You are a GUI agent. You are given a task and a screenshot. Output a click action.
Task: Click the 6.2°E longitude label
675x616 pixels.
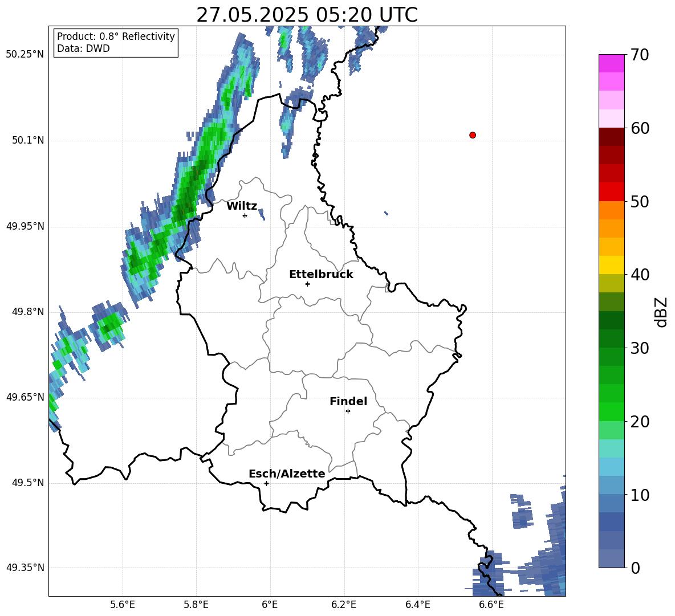[344, 605]
